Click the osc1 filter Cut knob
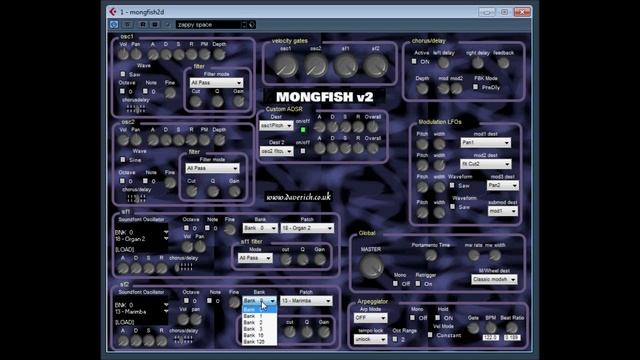This screenshot has width=640, height=360. click(x=196, y=101)
